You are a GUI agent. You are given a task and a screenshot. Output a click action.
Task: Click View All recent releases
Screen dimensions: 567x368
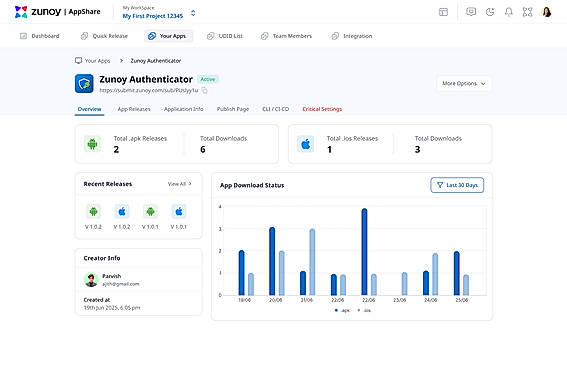180,184
